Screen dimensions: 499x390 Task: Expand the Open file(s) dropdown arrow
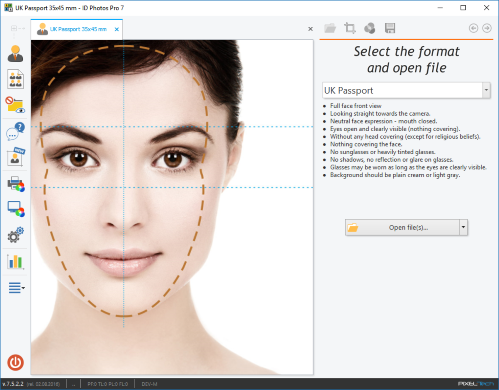[463, 227]
